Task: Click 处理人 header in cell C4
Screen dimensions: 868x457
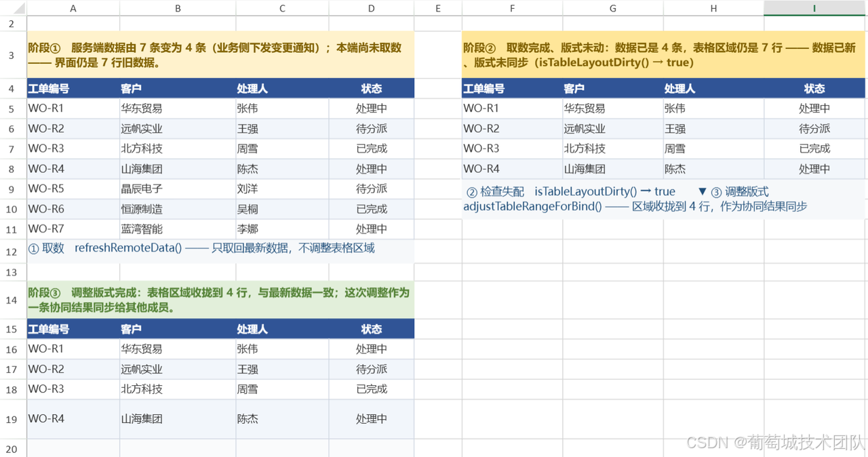Action: coord(282,88)
